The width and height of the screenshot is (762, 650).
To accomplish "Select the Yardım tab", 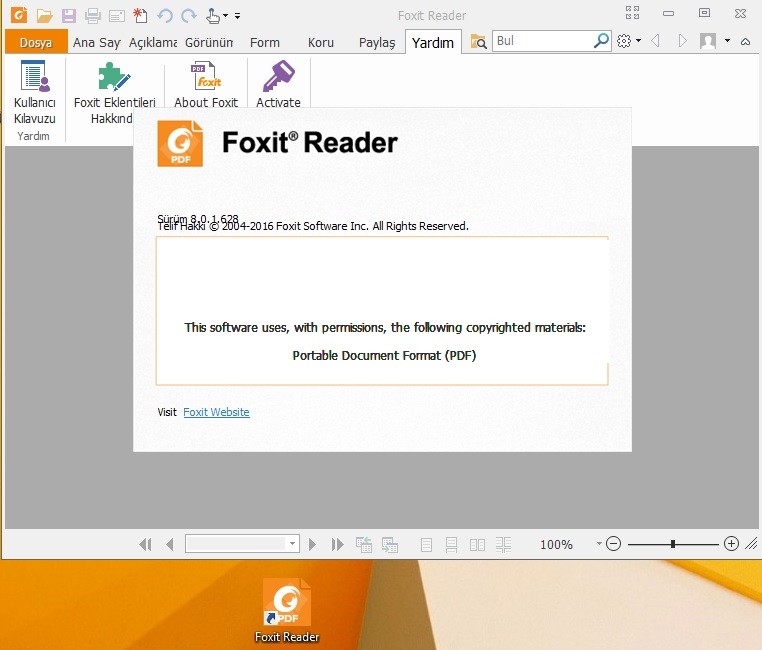I will pos(433,43).
